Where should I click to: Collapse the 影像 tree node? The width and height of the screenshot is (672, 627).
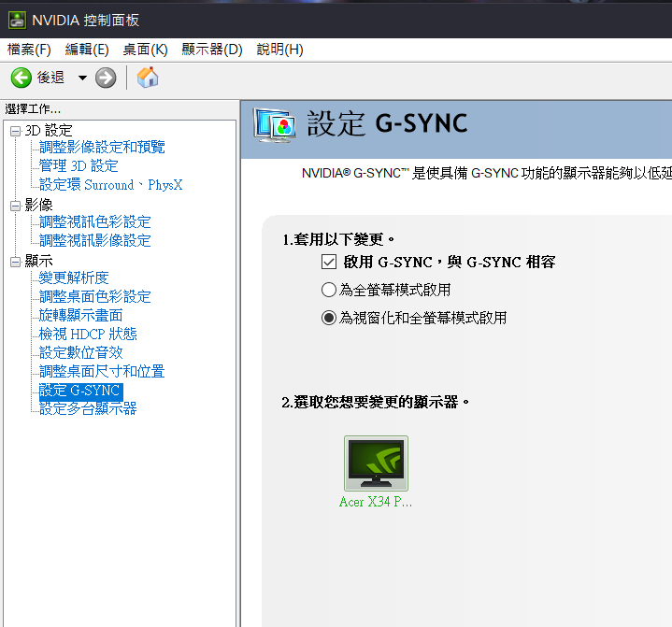[16, 207]
